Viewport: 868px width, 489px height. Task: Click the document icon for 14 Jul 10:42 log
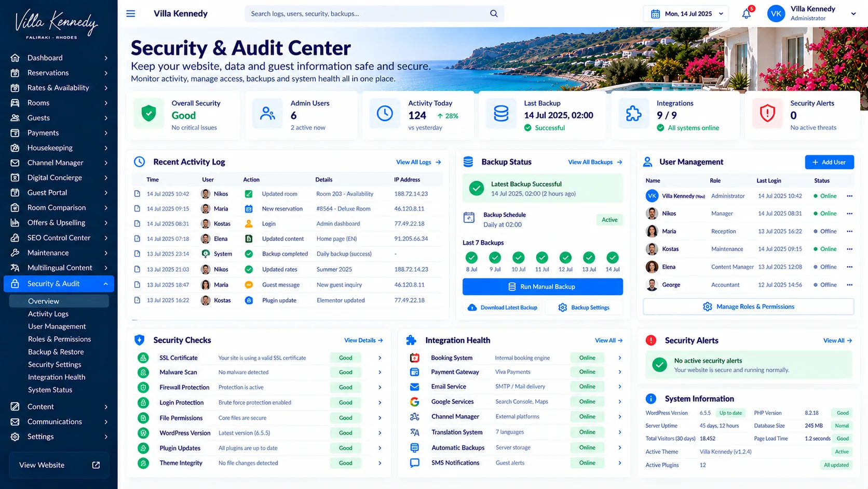[x=137, y=194]
